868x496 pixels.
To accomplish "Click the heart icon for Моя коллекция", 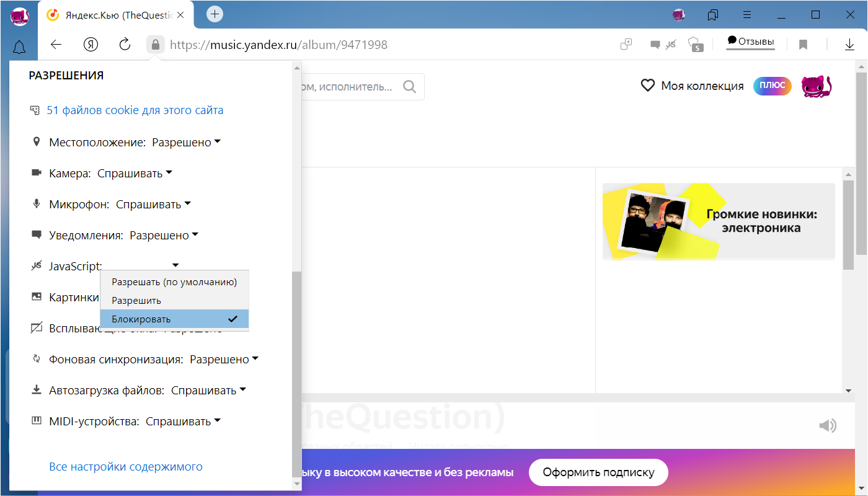I will point(648,86).
